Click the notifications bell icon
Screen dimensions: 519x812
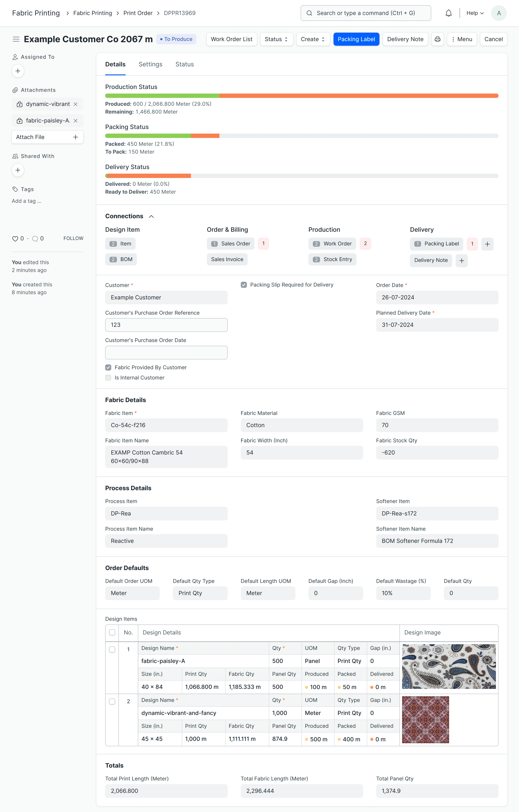click(448, 13)
